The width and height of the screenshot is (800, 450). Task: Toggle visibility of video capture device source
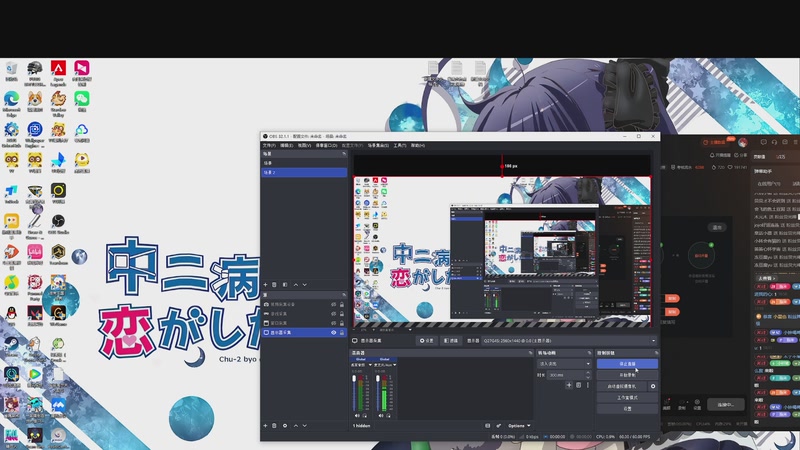[334, 304]
